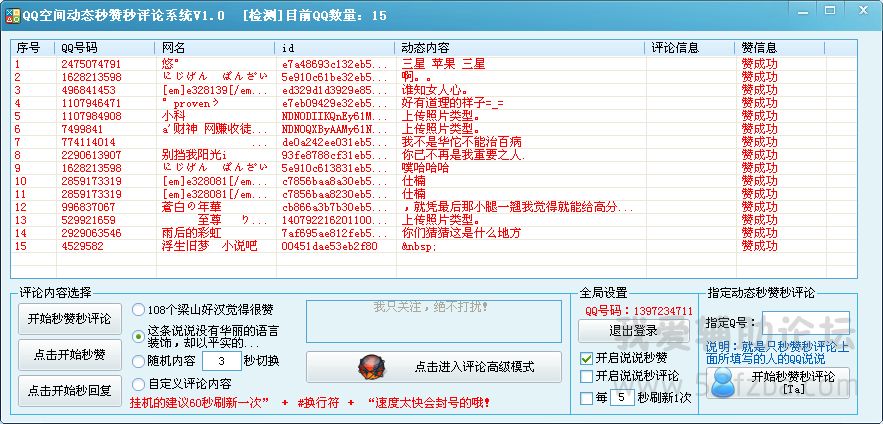
Task: Click the post text 谁知女人心。
Action: [x=436, y=90]
